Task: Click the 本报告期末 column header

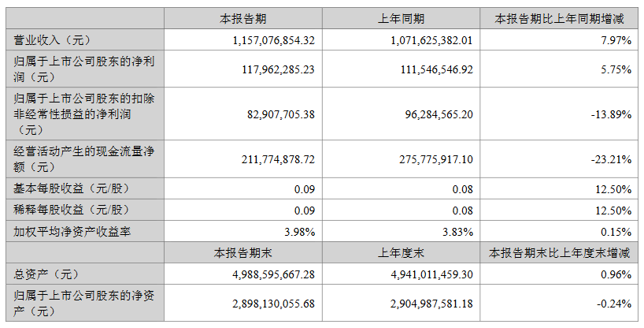Action: coord(242,253)
